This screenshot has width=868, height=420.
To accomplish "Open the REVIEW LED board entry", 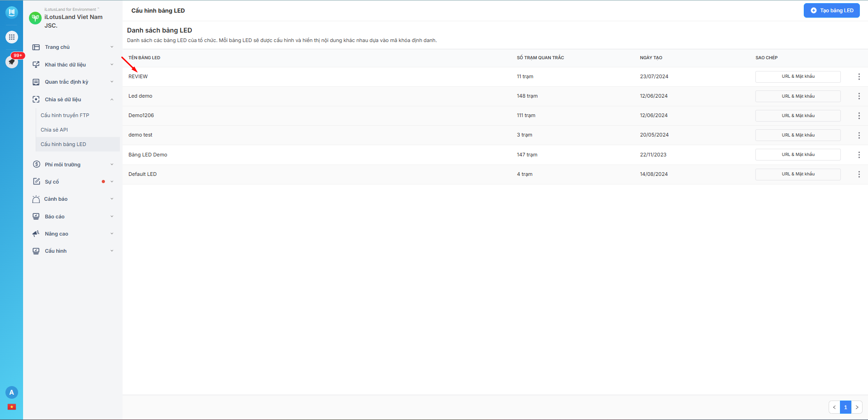I will [138, 76].
